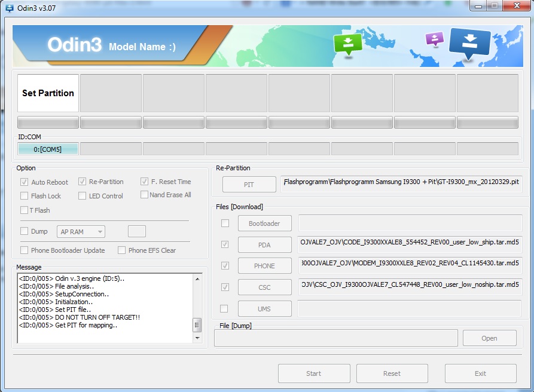Tick the UMS file checkbox
534x392 pixels.
click(224, 308)
